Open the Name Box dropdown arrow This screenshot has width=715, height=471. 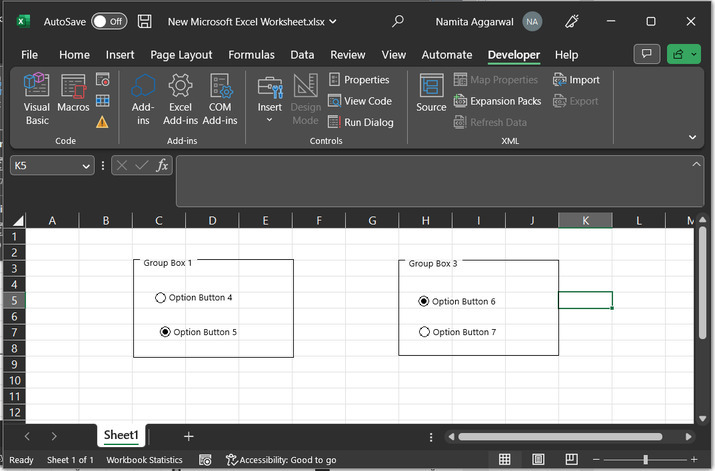(86, 166)
